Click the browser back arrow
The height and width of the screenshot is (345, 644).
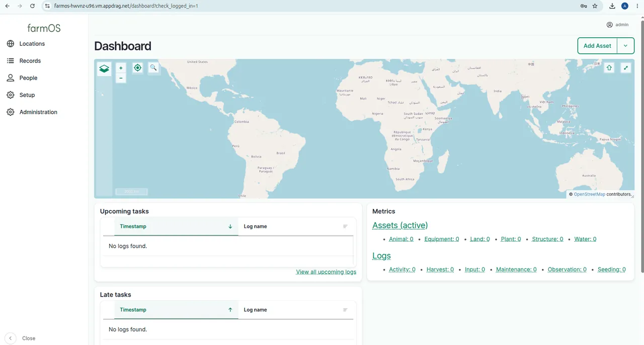click(x=7, y=6)
